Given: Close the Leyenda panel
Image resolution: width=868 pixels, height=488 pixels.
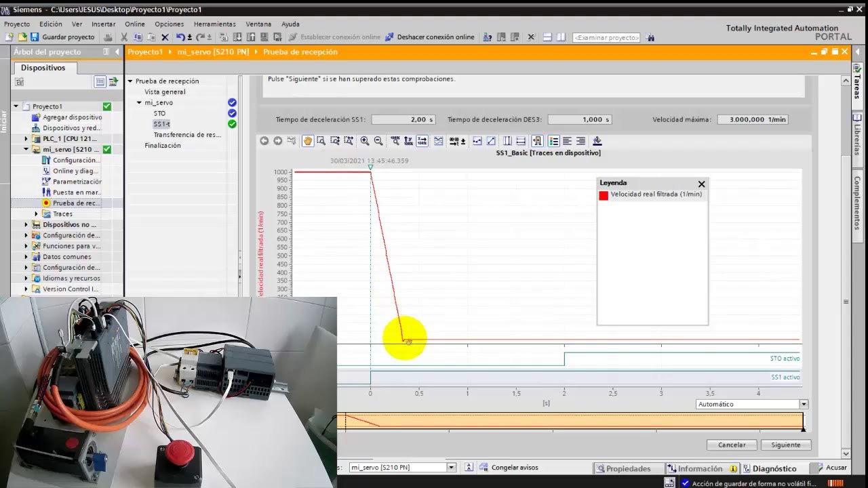Looking at the screenshot, I should point(702,184).
